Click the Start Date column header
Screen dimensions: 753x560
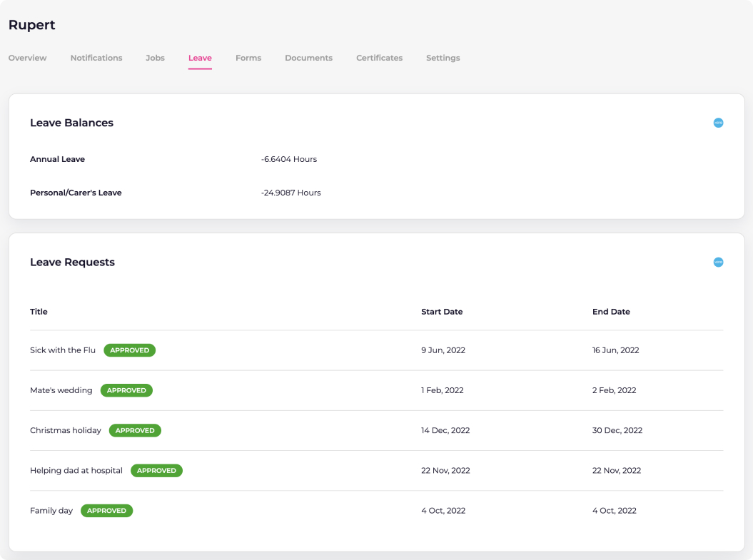click(x=442, y=312)
